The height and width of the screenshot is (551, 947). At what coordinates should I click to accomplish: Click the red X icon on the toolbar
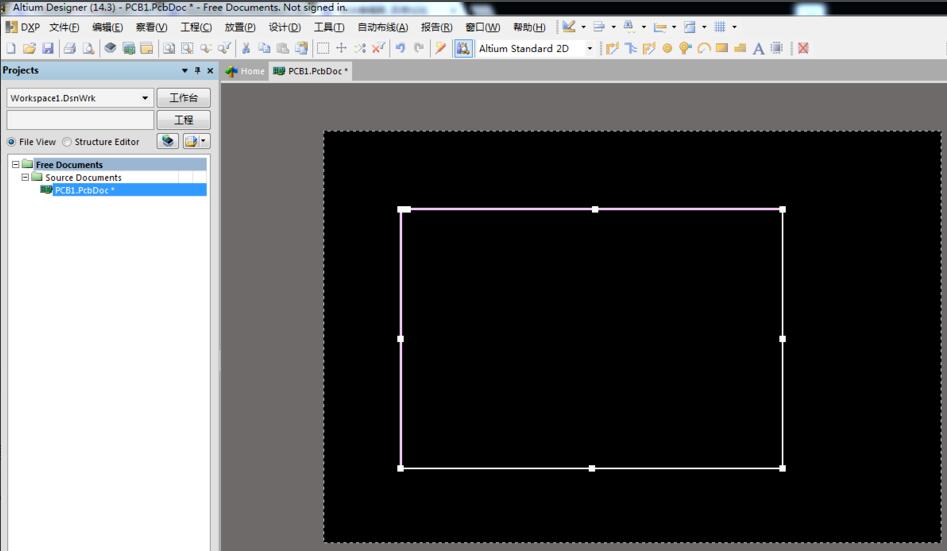click(x=803, y=48)
